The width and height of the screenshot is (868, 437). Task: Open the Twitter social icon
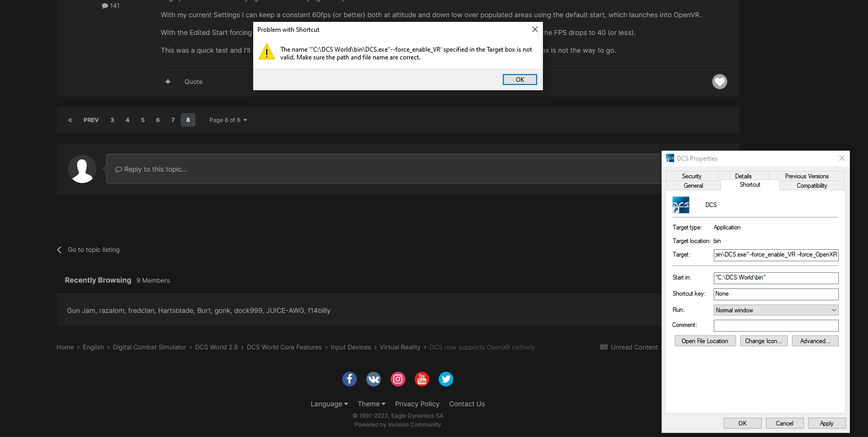click(x=446, y=379)
